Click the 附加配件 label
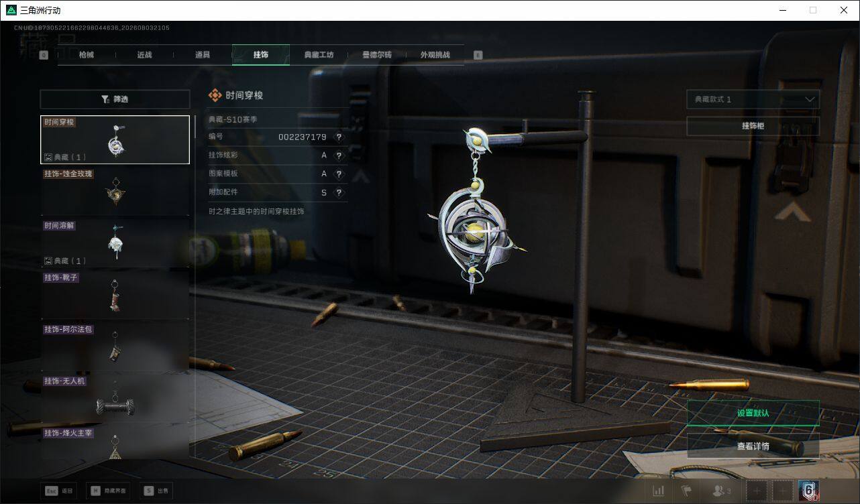This screenshot has height=504, width=860. point(223,193)
